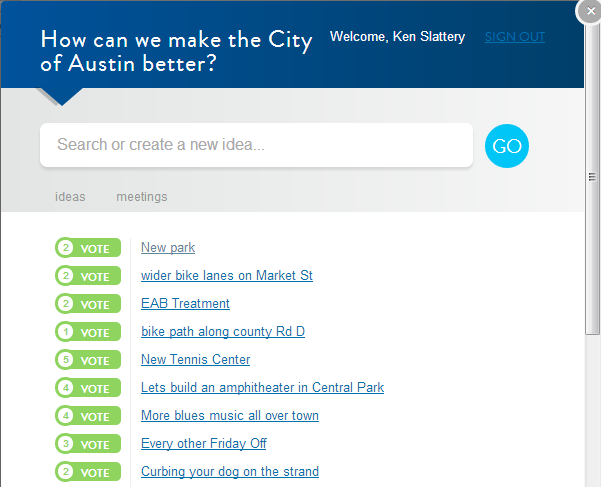Sign out of Ken Slattery's account
The image size is (601, 487).
coord(514,37)
